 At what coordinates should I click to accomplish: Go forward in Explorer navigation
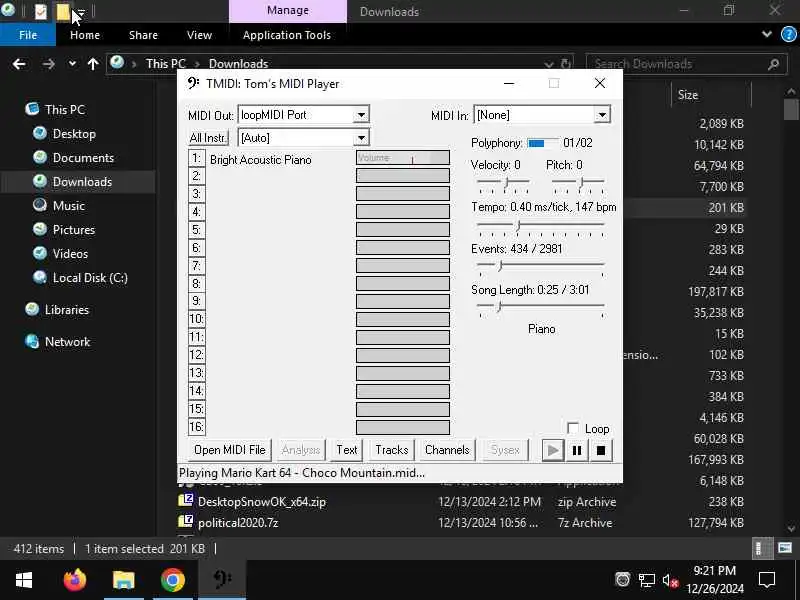pos(48,64)
